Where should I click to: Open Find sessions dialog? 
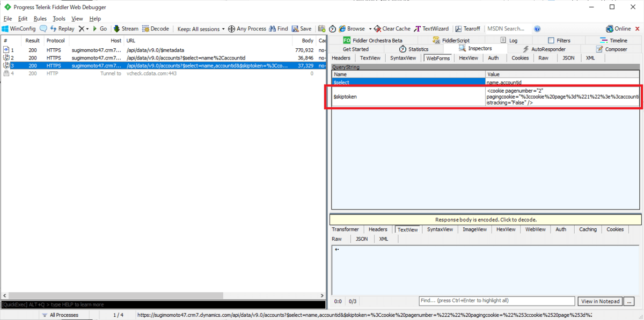(x=279, y=29)
